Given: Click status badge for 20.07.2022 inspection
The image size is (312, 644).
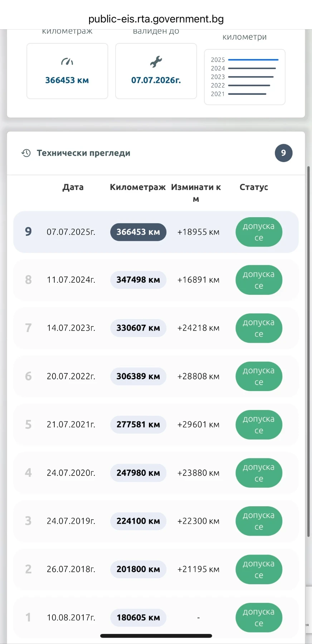Looking at the screenshot, I should (x=259, y=376).
